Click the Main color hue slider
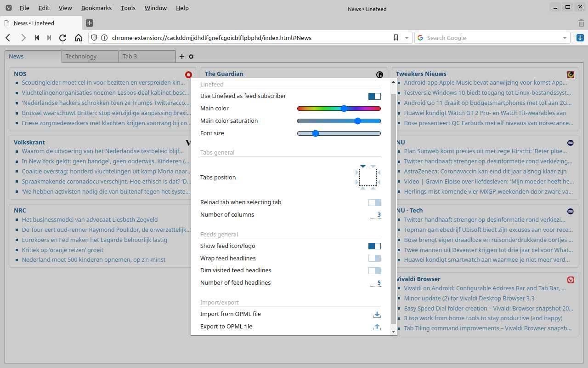The height and width of the screenshot is (368, 588). click(x=339, y=109)
